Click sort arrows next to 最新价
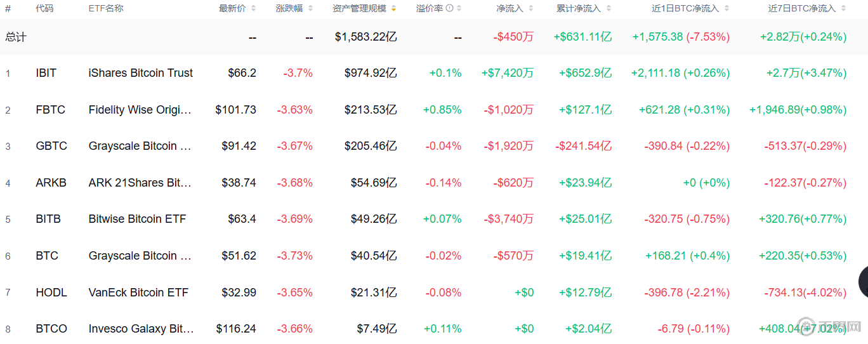This screenshot has height=344, width=868. [254, 8]
